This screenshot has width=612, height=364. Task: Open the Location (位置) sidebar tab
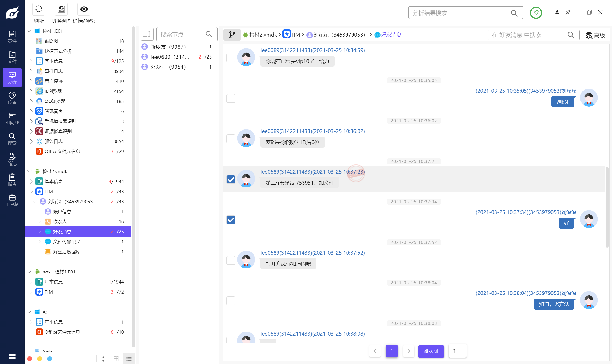(12, 98)
